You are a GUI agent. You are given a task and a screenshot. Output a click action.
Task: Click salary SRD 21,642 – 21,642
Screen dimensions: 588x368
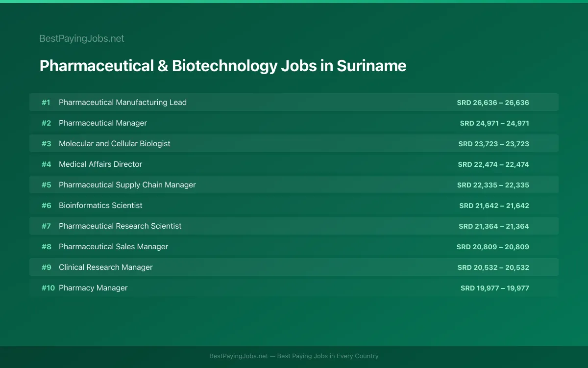tap(494, 206)
